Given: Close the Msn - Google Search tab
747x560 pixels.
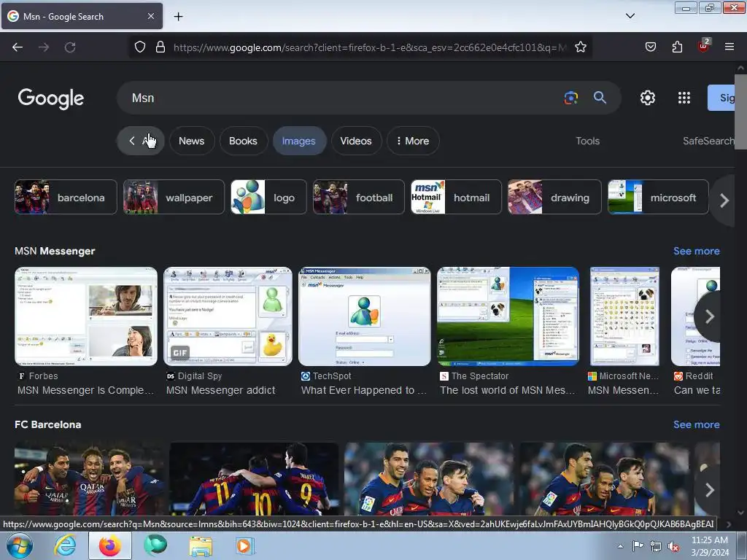Looking at the screenshot, I should (150, 16).
